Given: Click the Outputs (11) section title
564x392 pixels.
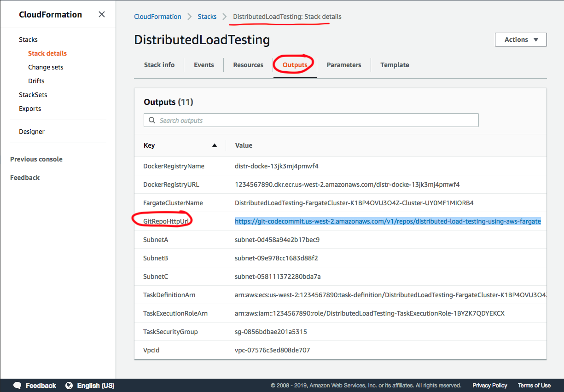Looking at the screenshot, I should (169, 102).
